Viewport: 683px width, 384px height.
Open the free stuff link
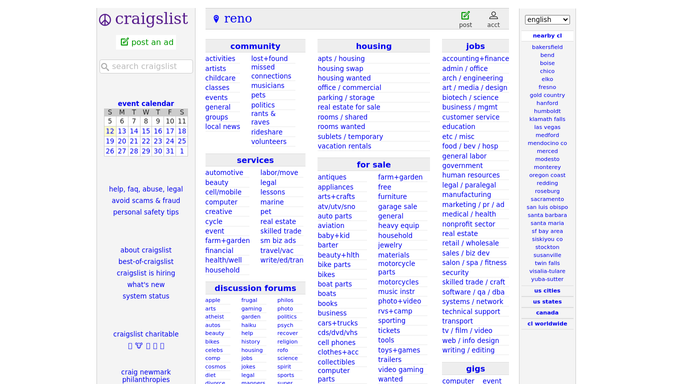coord(385,187)
